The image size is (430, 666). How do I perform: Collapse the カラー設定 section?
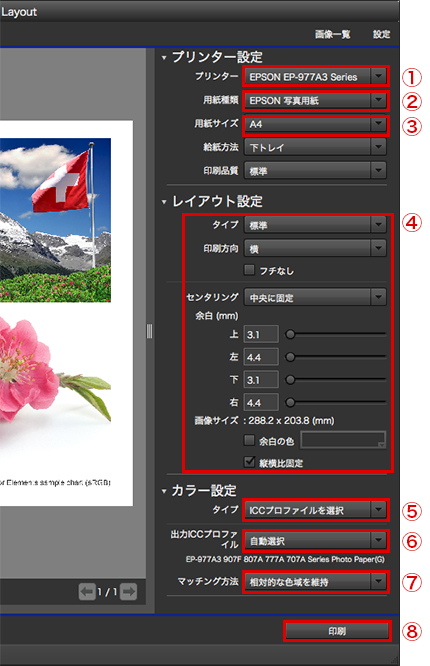pos(164,491)
